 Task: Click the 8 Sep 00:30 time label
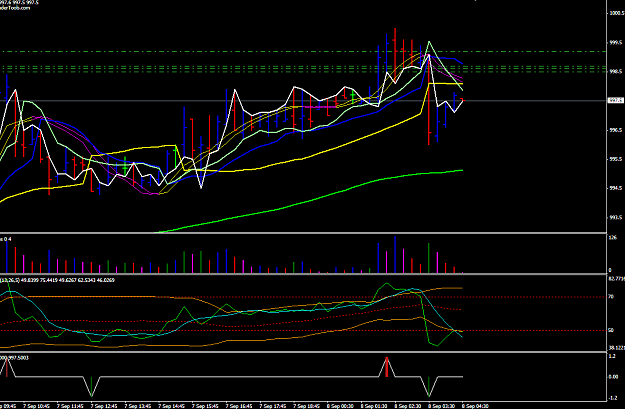341,406
